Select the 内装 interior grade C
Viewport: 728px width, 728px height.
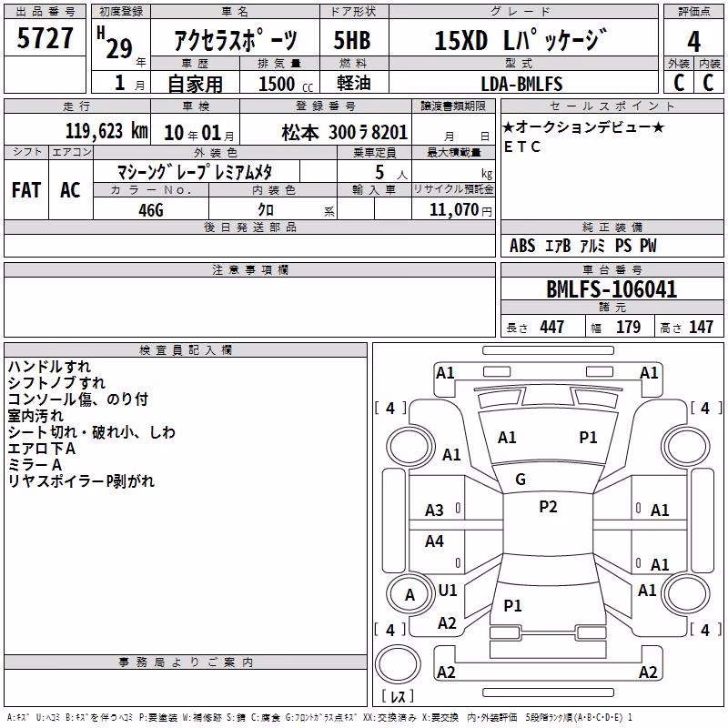pyautogui.click(x=708, y=83)
